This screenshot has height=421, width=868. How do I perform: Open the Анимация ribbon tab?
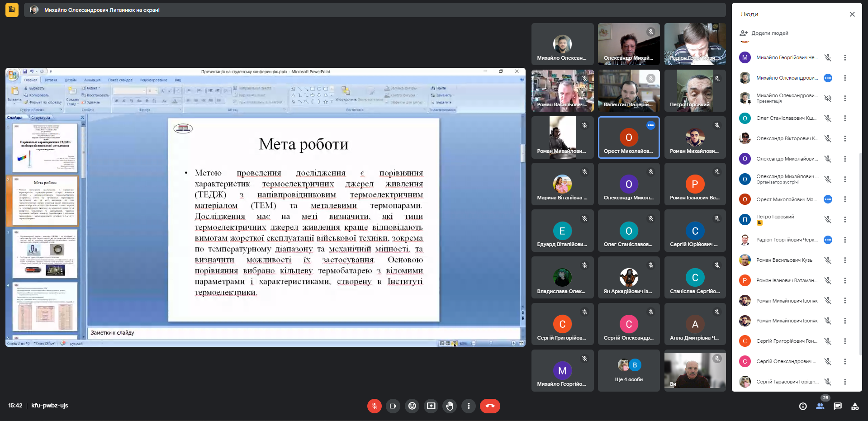coord(92,80)
